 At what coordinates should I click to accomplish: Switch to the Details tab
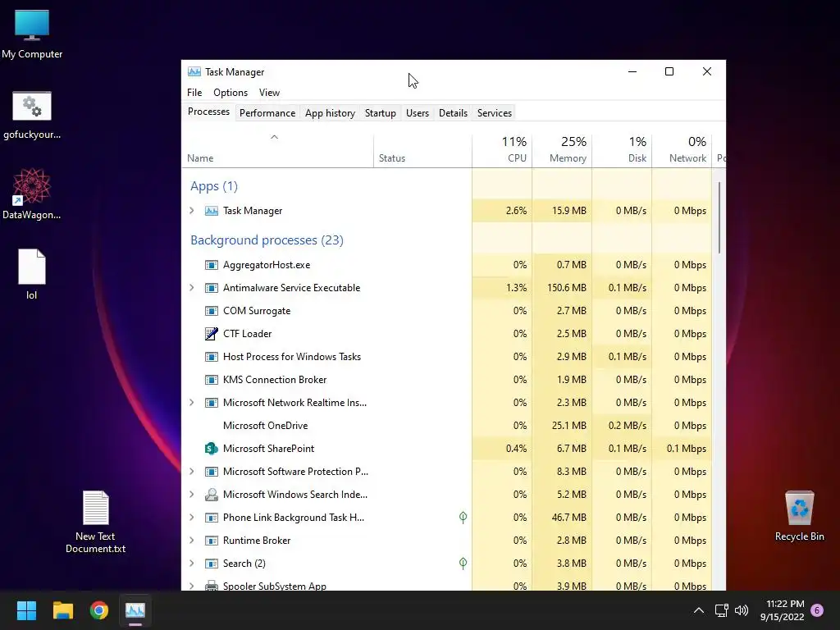453,113
